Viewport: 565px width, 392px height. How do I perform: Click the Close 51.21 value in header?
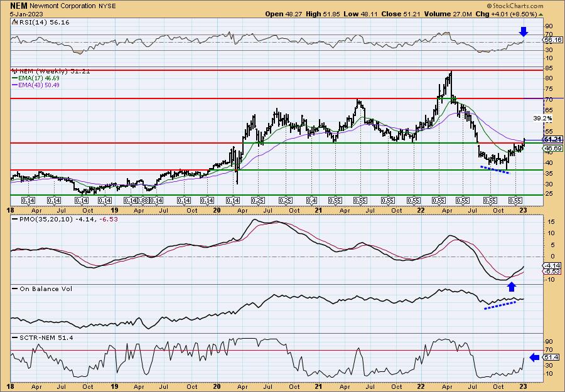(399, 14)
